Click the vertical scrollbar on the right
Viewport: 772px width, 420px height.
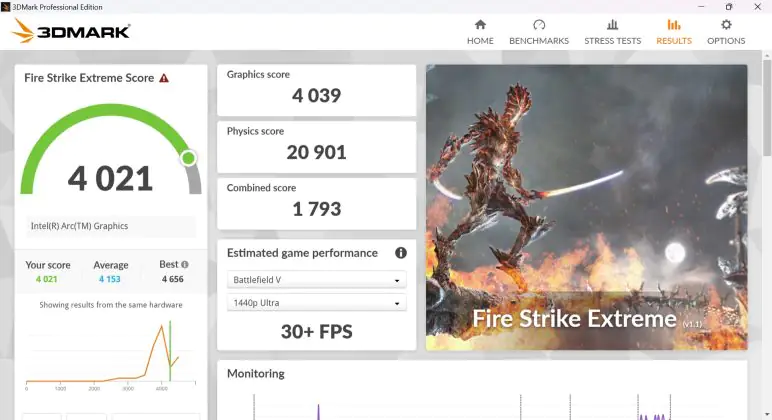[x=767, y=106]
